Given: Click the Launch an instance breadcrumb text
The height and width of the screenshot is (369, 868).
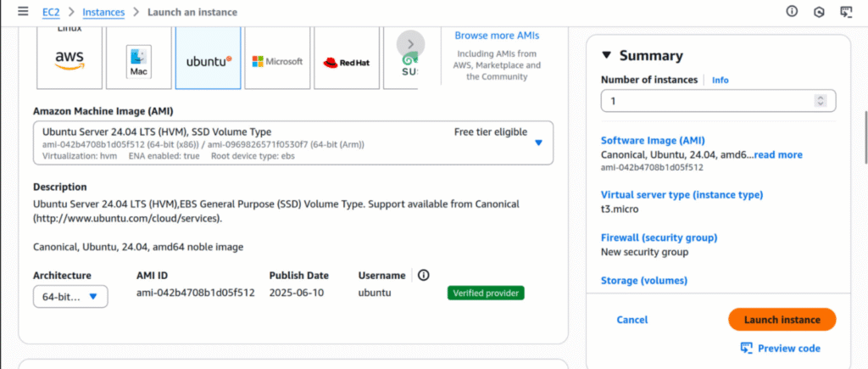Looking at the screenshot, I should tap(192, 12).
